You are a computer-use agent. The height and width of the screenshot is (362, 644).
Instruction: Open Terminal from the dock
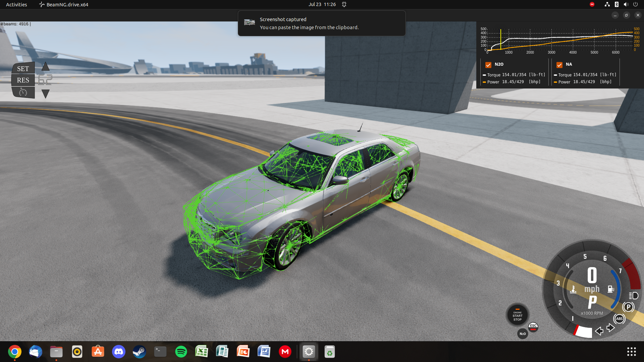pos(160,352)
